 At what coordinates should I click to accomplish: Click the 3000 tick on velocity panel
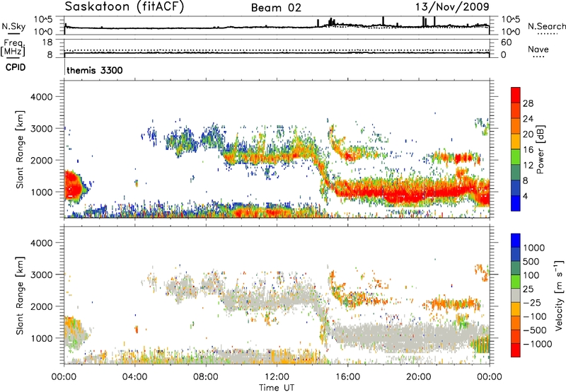point(41,275)
